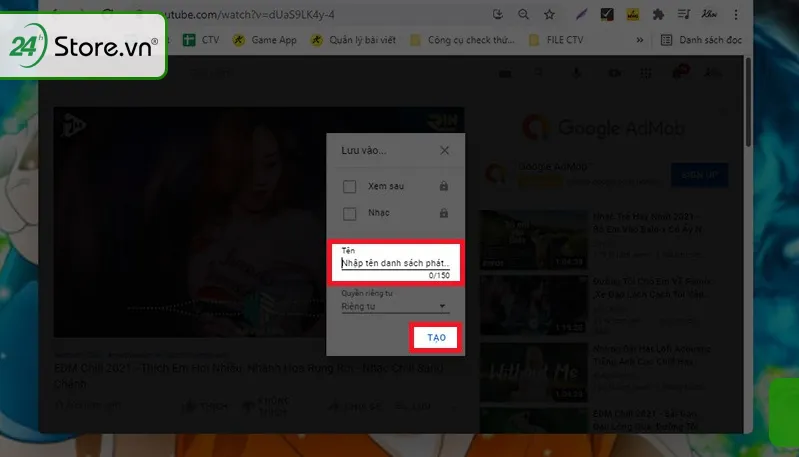Check the "Xem sau" playlist checkbox
This screenshot has width=799, height=457.
(349, 186)
